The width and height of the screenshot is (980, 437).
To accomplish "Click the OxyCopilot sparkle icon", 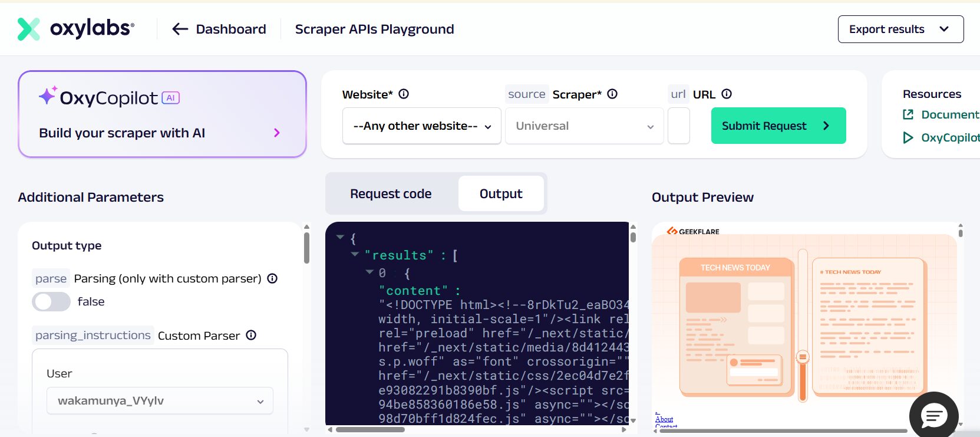I will 48,96.
